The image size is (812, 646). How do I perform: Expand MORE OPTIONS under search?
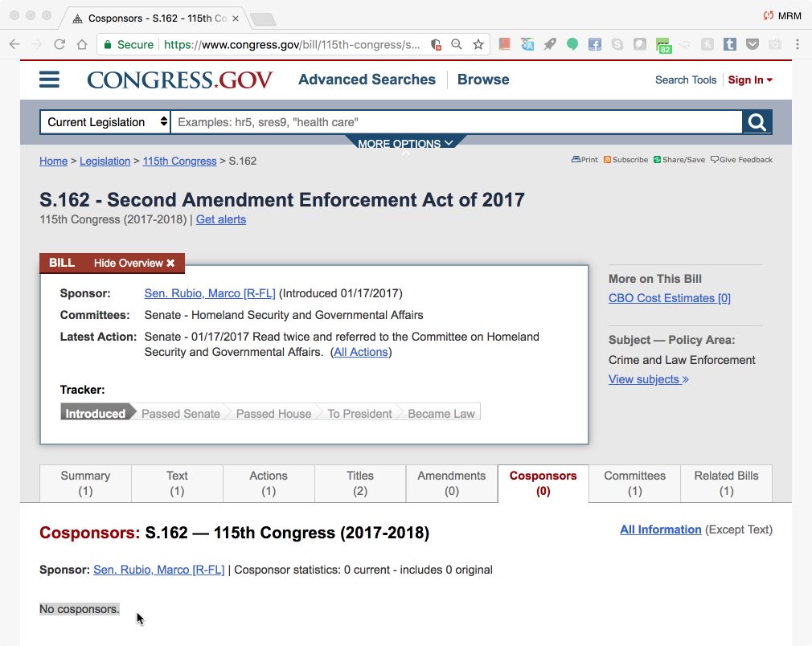405,143
